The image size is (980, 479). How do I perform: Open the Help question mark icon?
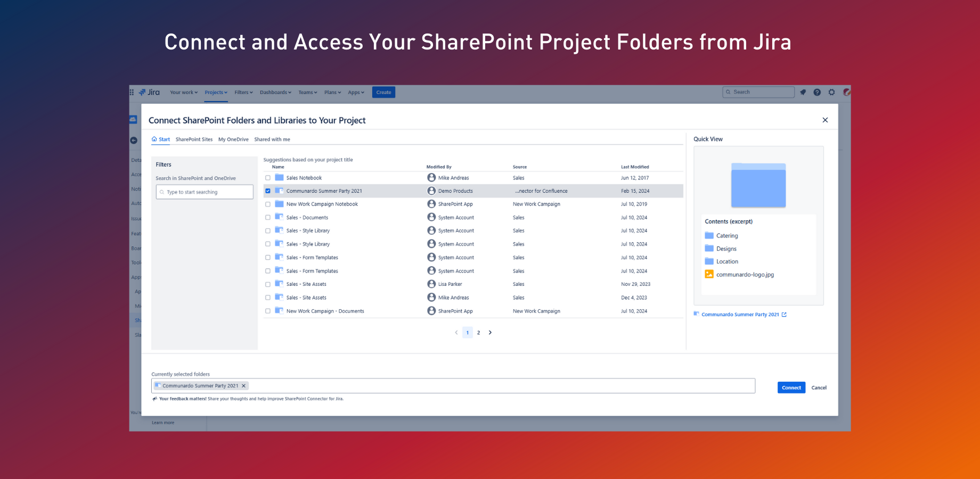coord(818,92)
